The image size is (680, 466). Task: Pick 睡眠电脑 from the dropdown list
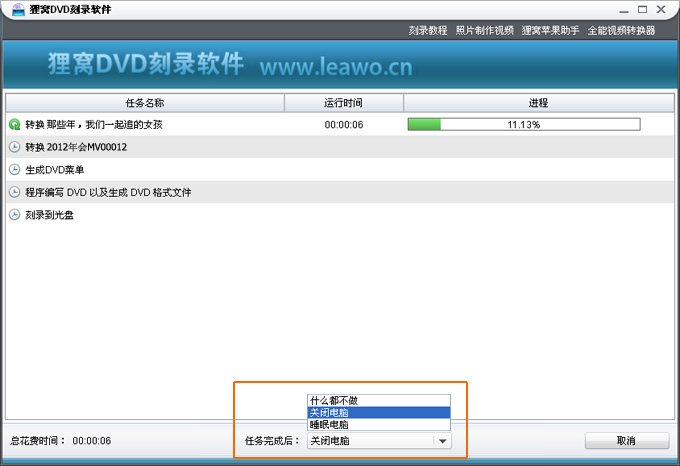click(x=379, y=424)
